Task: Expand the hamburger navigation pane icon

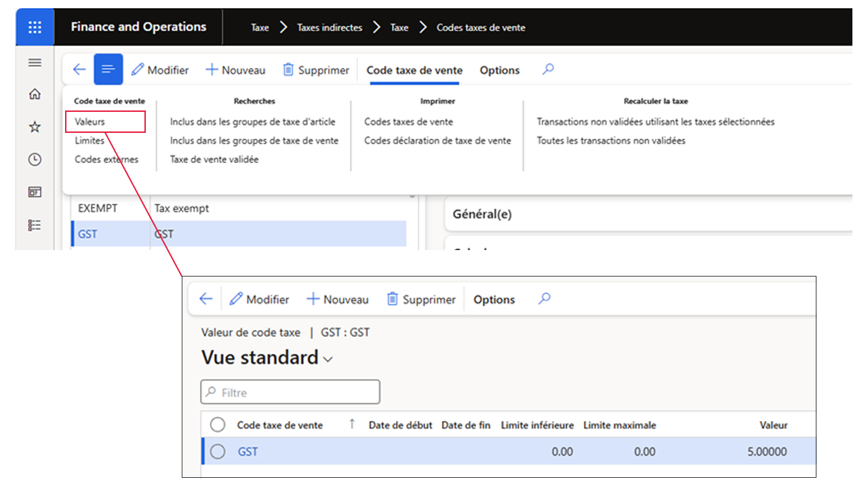Action: pyautogui.click(x=35, y=62)
